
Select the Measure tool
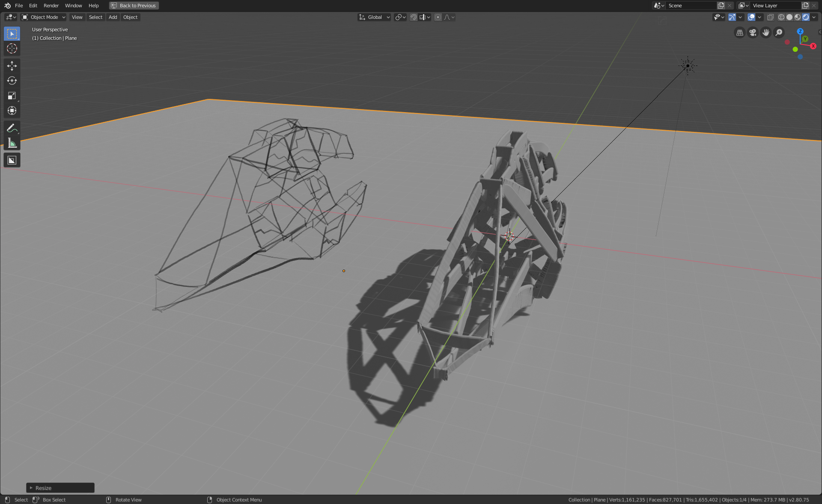[x=12, y=143]
